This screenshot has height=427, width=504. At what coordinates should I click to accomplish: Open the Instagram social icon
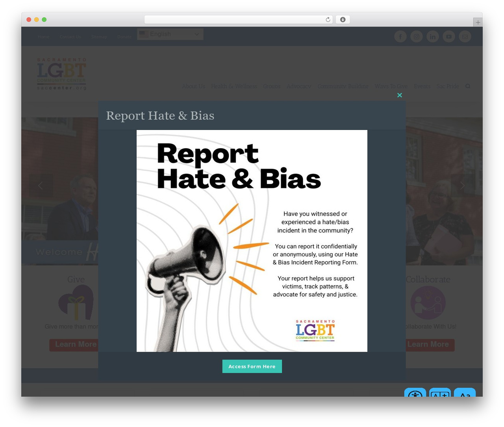click(417, 37)
